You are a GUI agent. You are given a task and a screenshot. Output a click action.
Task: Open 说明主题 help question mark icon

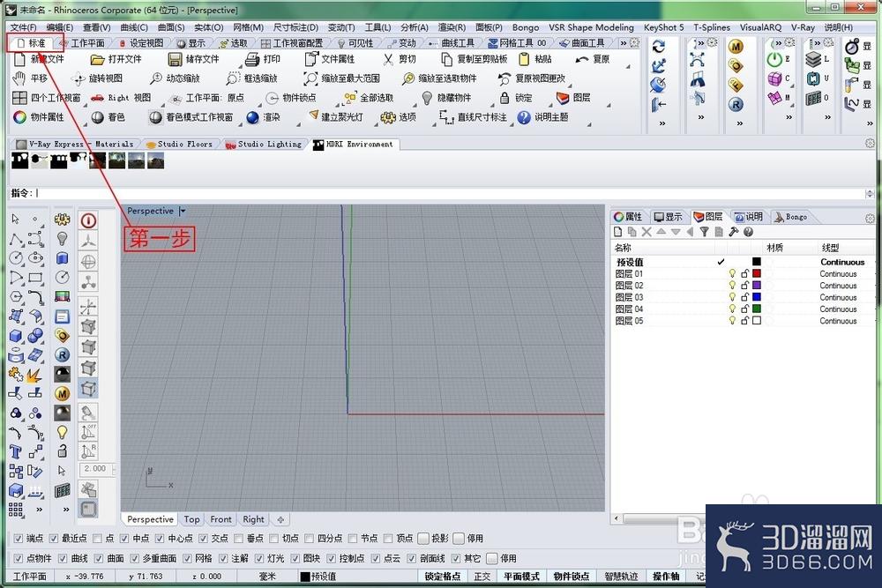tap(524, 117)
